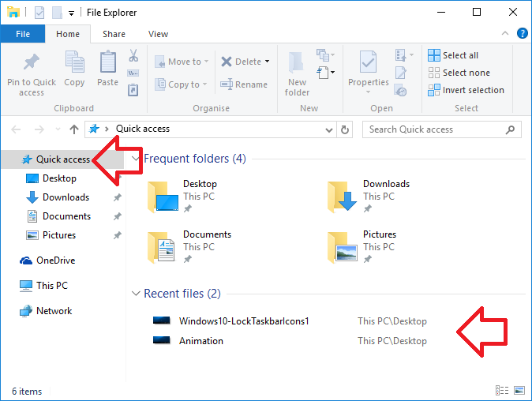The image size is (532, 401).
Task: Click the Copy path icon
Action: tap(133, 73)
